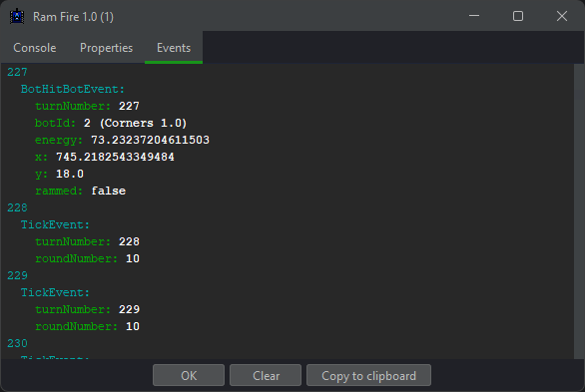Click the turnNumber value 227
Image resolution: width=585 pixels, height=392 pixels.
[129, 106]
